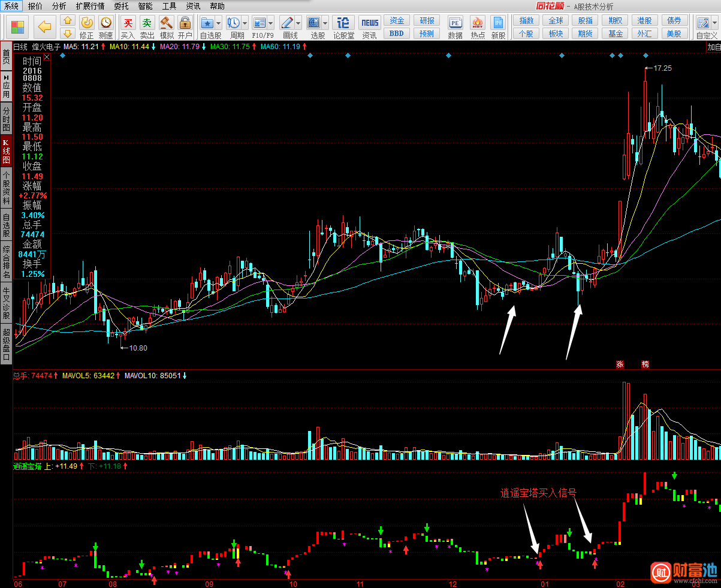Click the 全球 button
Viewport: 721px width, 588px height.
(x=556, y=21)
